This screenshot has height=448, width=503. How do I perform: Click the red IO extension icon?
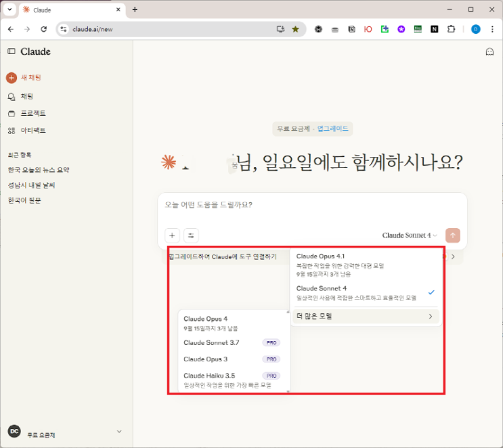pos(368,29)
